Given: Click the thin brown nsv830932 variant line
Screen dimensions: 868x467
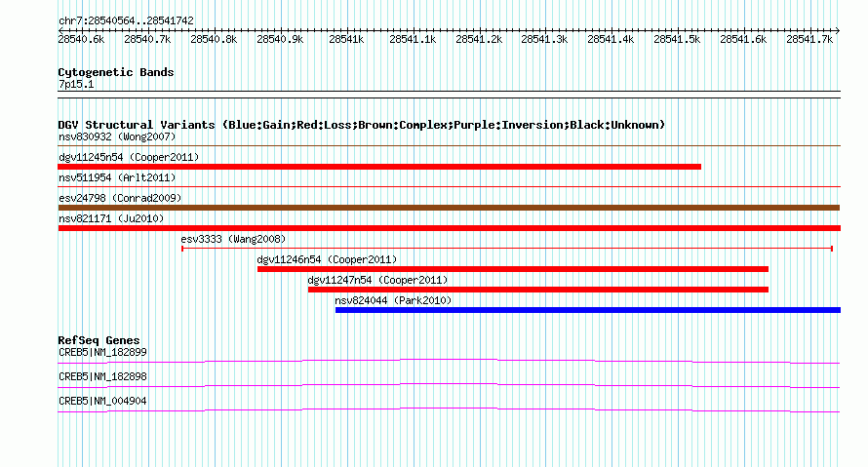Looking at the screenshot, I should (449, 146).
